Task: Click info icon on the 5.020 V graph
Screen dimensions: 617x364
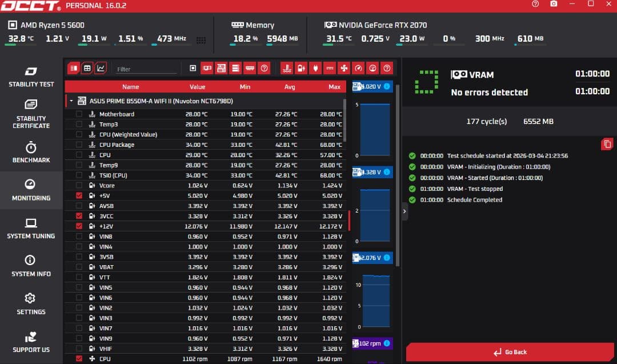Action: click(387, 86)
